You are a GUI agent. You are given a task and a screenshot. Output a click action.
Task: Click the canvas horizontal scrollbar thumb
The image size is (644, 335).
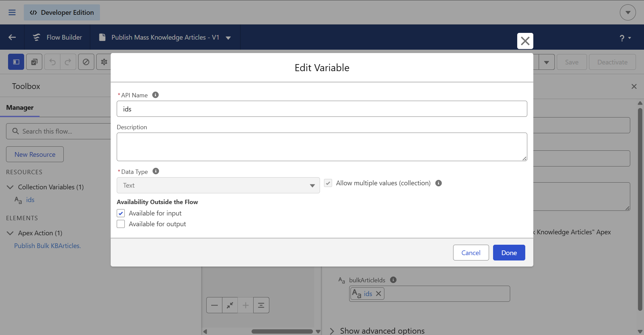[x=282, y=331]
